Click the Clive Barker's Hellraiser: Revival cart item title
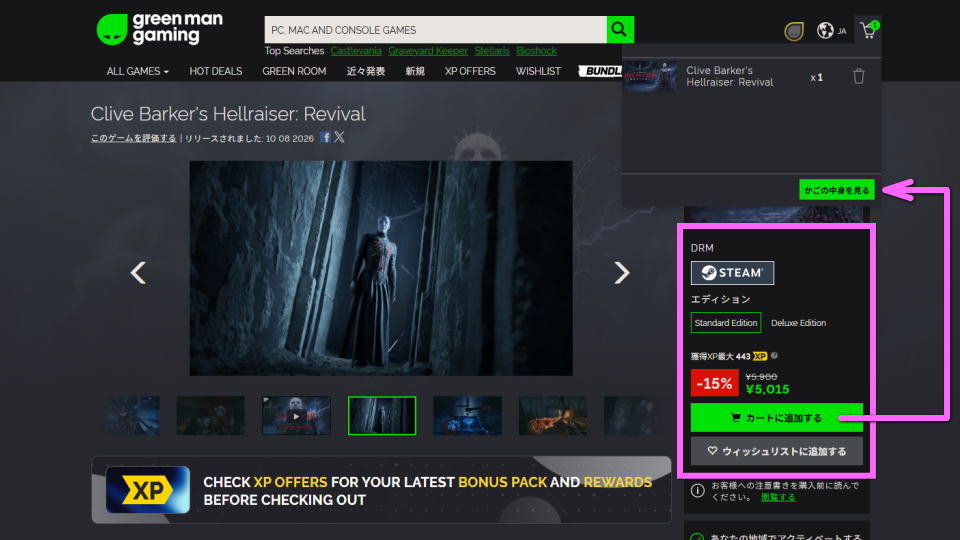960x540 pixels. [x=729, y=77]
